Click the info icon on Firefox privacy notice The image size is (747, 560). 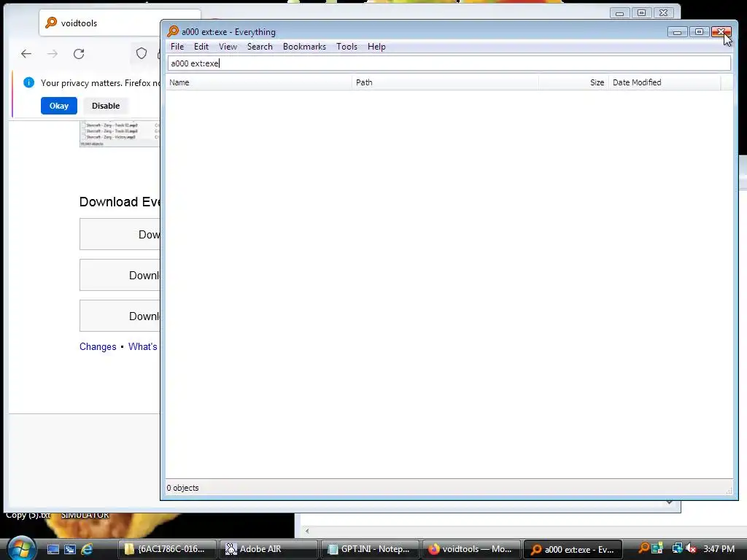tap(28, 82)
